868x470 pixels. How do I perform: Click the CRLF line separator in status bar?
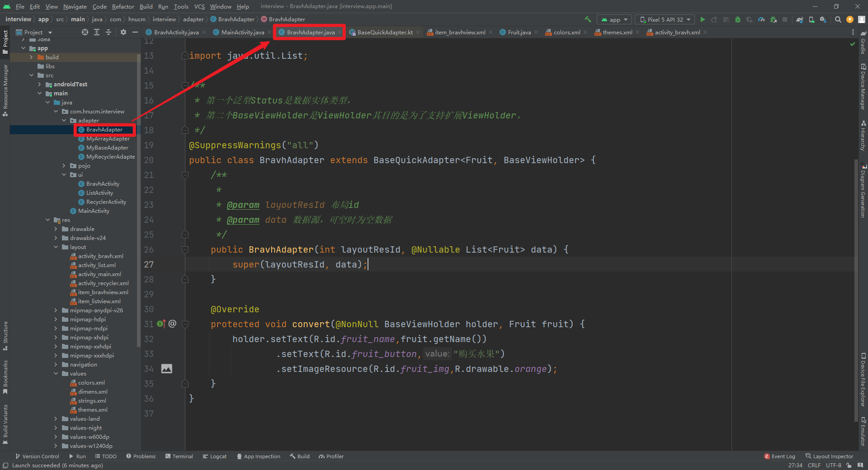[x=814, y=465]
